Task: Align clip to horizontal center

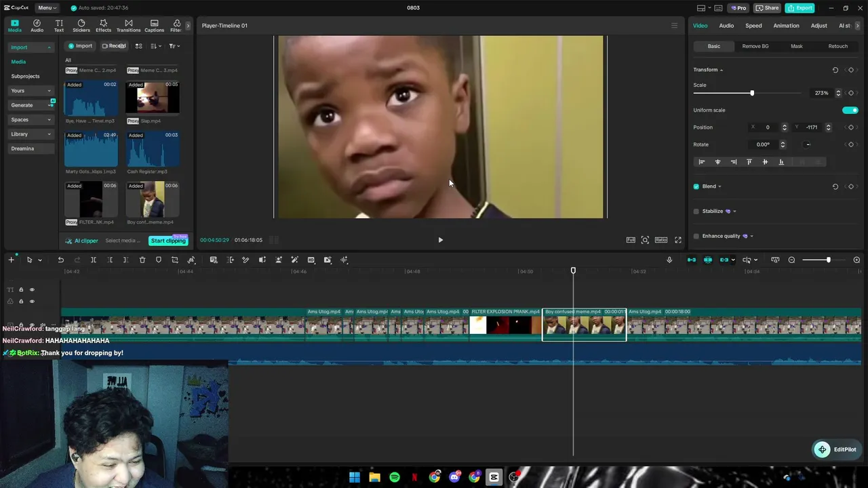Action: (x=717, y=162)
